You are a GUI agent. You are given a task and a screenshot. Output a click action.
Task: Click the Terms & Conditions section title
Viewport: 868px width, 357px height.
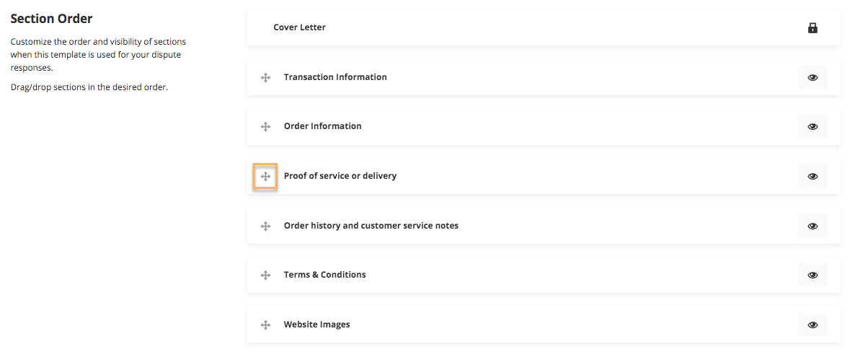[324, 275]
